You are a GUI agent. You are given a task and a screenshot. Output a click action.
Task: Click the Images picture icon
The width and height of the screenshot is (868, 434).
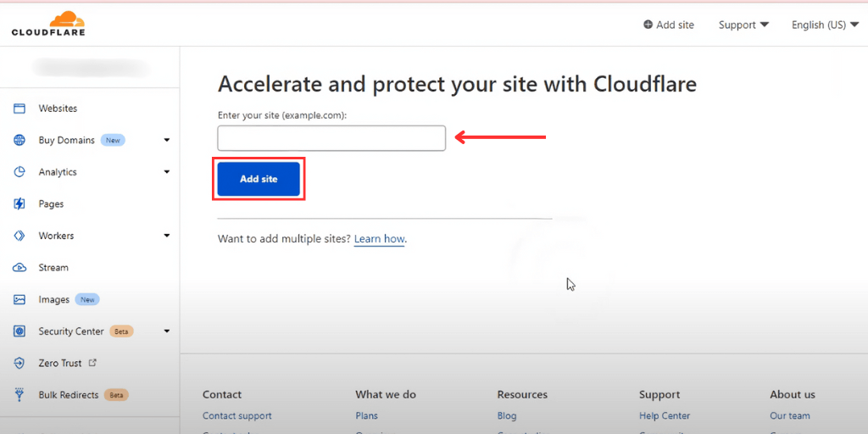tap(19, 299)
